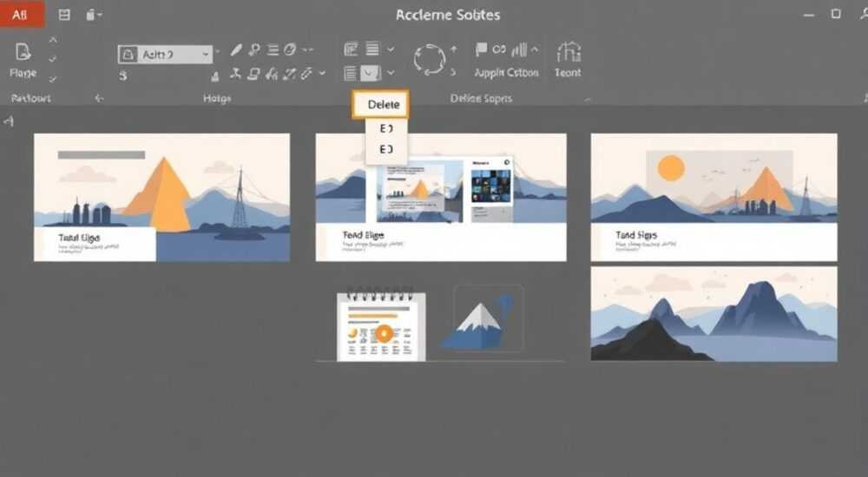Screen dimensions: 868x477
Task: Click the lower-left text-lines icon
Action: [350, 73]
